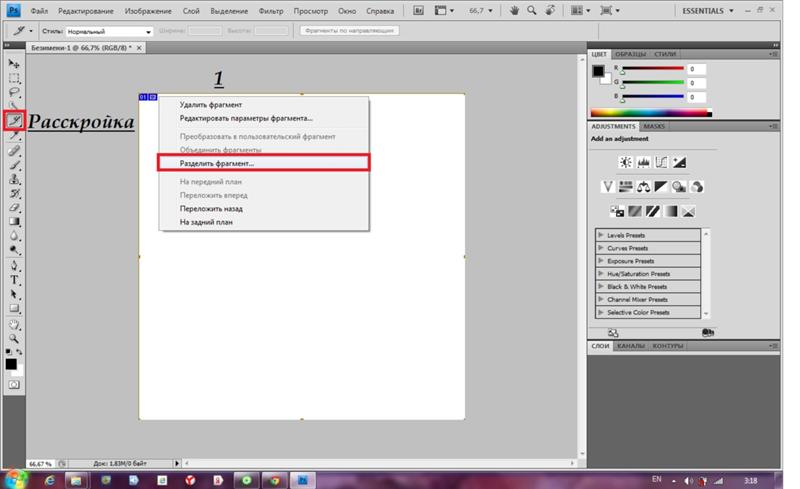
Task: Select the Slice tool in the toolbox
Action: click(x=14, y=121)
